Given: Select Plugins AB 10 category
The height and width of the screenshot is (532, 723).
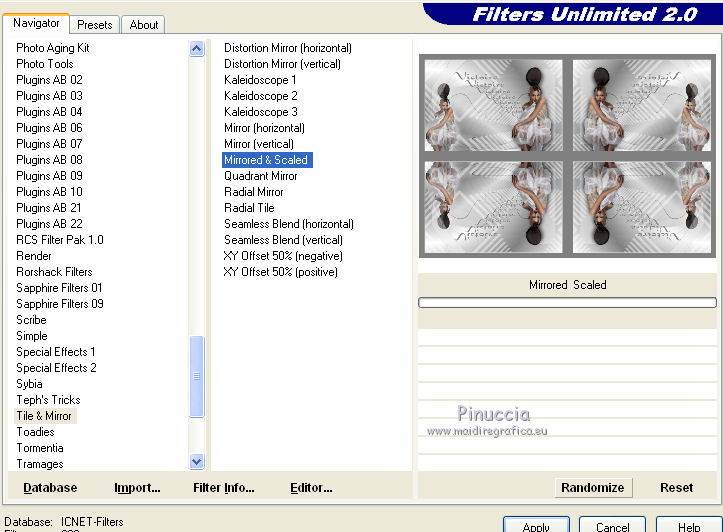Looking at the screenshot, I should click(49, 192).
